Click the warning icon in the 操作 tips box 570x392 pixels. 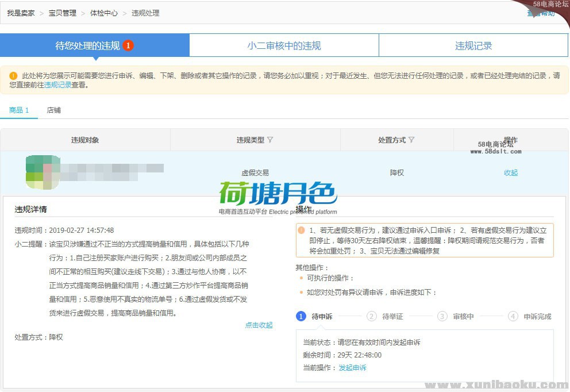tap(302, 230)
